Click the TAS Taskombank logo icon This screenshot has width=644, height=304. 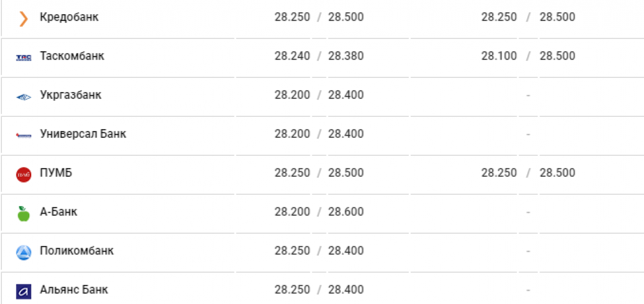click(24, 57)
